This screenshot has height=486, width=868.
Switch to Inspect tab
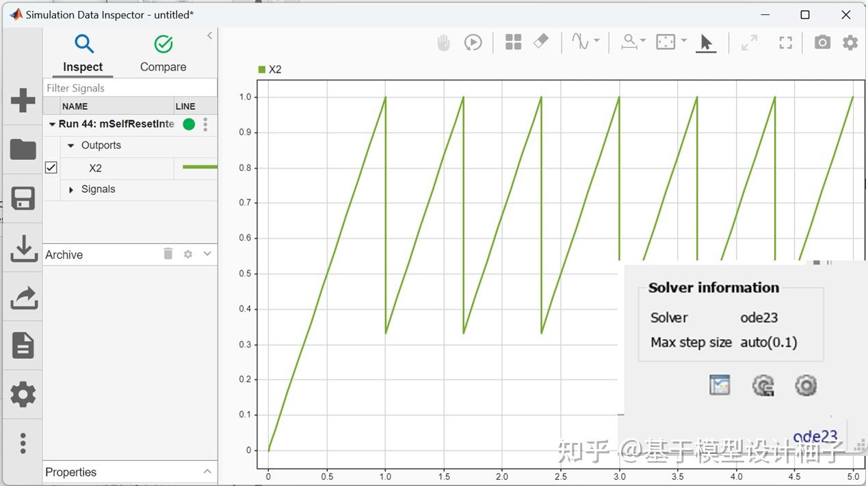[83, 53]
